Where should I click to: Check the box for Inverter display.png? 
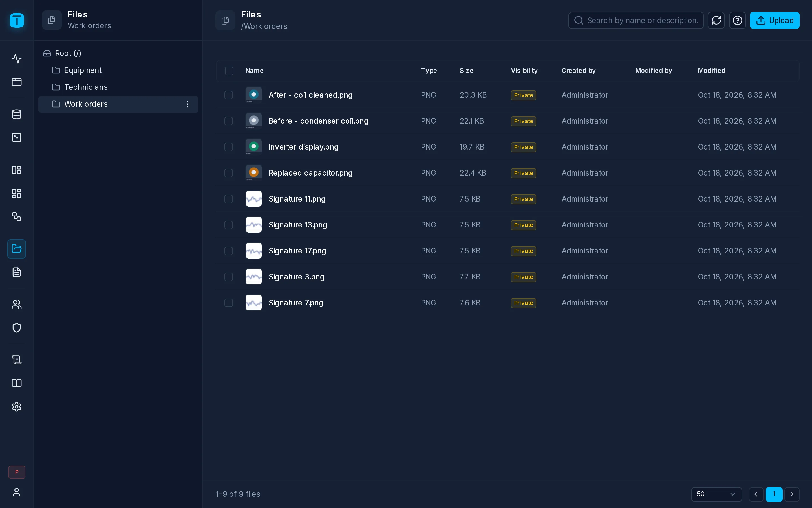point(228,147)
